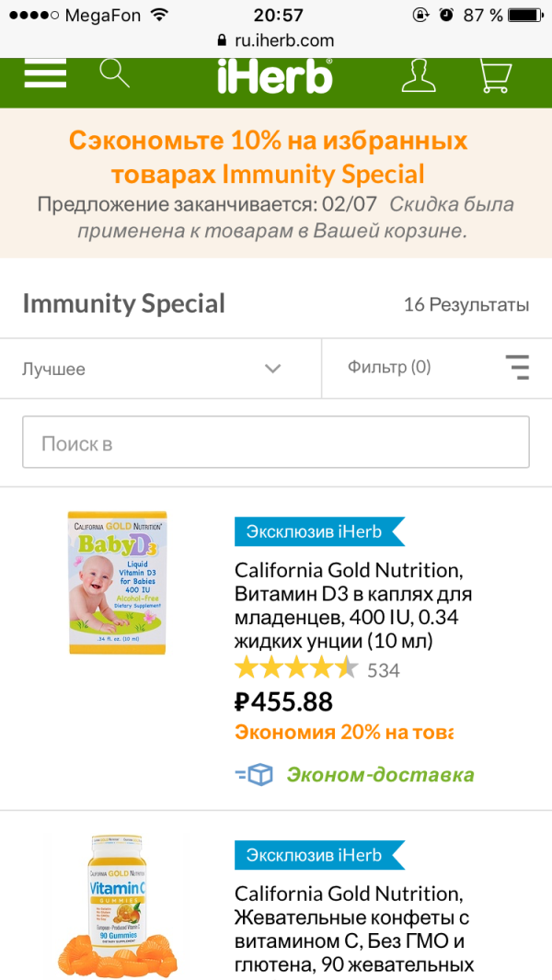Open the account profile icon
552x980 pixels.
419,75
